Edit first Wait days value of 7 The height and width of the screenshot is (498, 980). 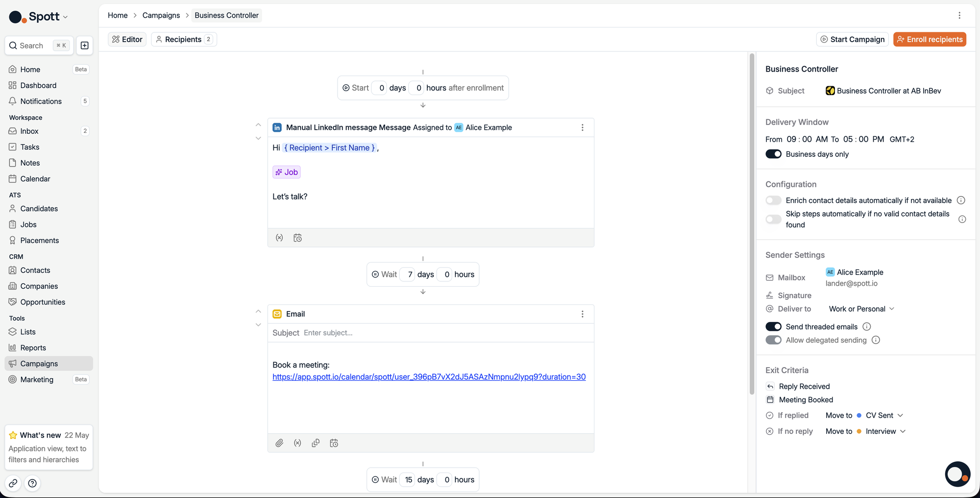(408, 274)
